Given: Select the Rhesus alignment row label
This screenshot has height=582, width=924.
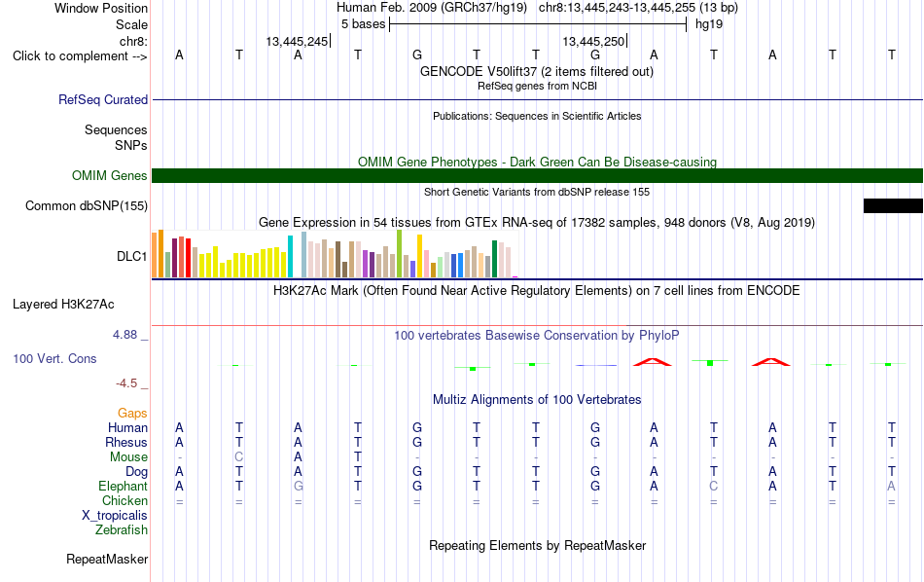Looking at the screenshot, I should [x=126, y=442].
